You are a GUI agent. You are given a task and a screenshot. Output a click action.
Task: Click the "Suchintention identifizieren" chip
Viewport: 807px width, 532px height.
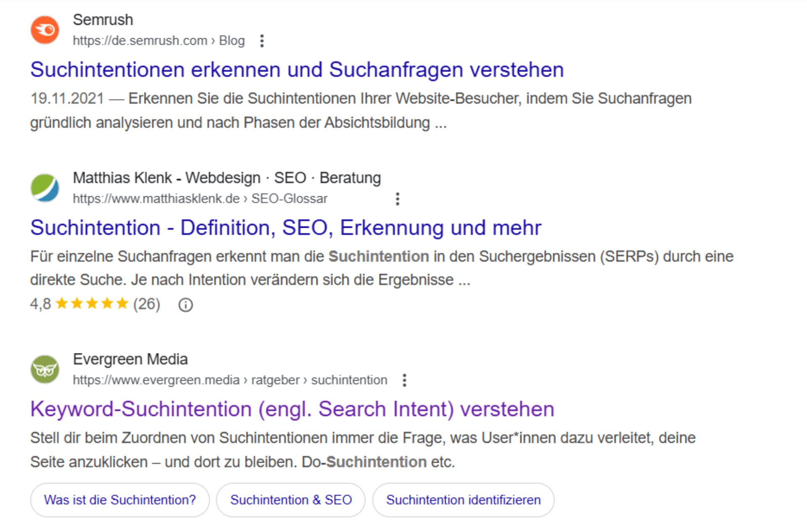463,500
